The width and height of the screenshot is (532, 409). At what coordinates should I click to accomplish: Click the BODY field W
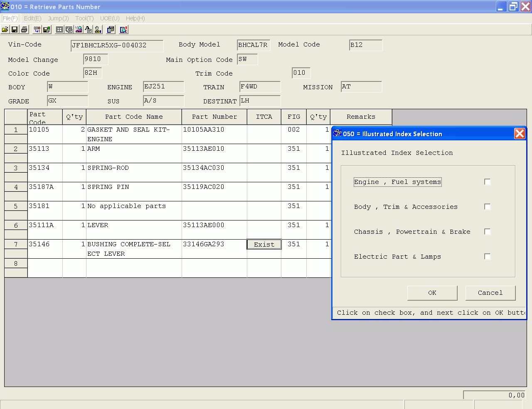tap(67, 87)
